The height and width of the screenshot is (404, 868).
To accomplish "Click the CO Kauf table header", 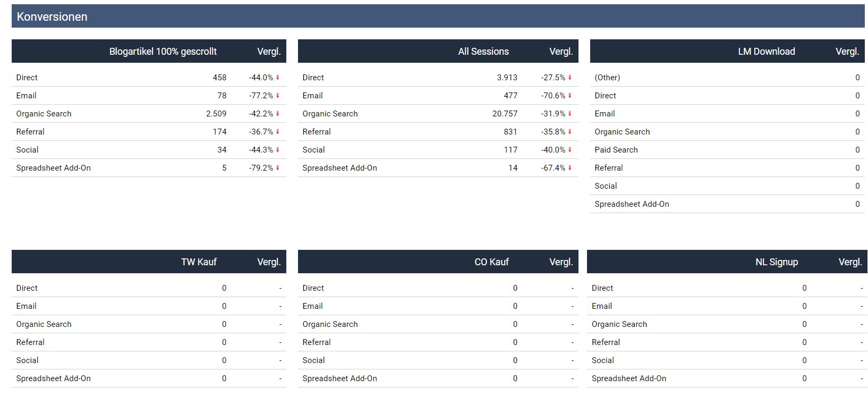I will click(491, 262).
